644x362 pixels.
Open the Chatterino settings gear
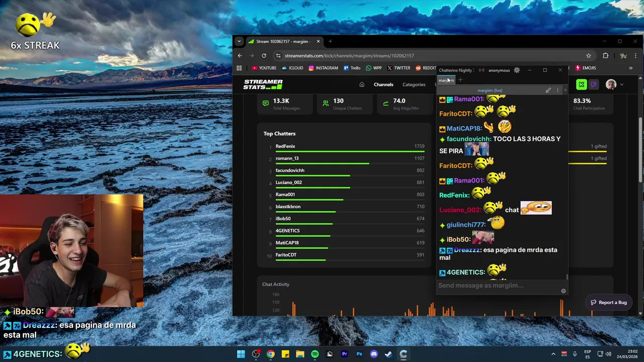pyautogui.click(x=517, y=70)
